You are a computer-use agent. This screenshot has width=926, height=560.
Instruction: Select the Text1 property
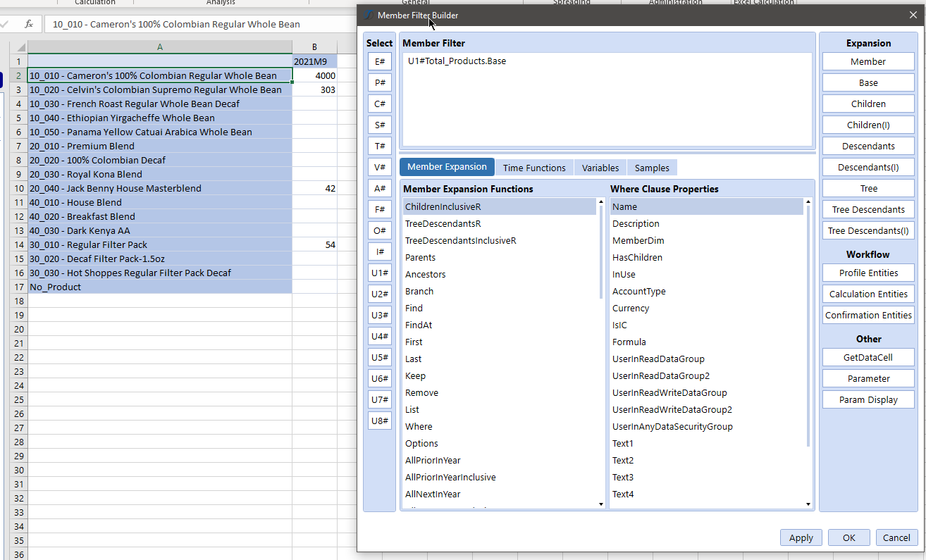[x=707, y=443]
